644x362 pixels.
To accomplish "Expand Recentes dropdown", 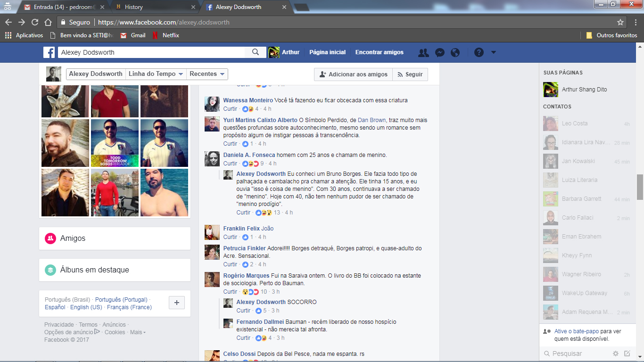I will (207, 74).
